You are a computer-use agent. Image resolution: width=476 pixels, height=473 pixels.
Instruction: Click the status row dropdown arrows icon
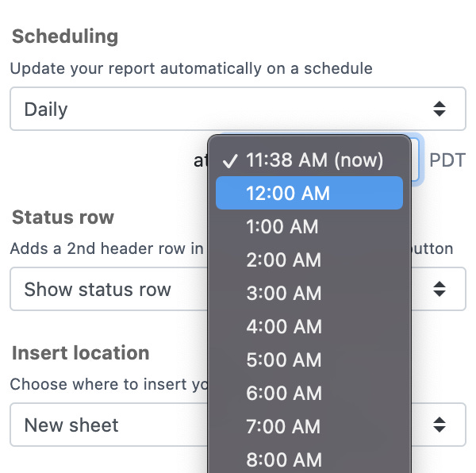pos(440,289)
